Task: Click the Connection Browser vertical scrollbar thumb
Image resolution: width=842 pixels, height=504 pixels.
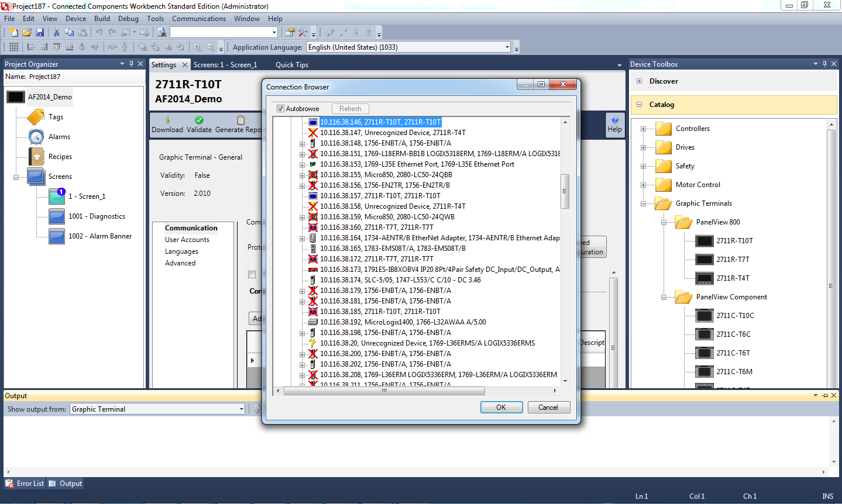Action: click(x=565, y=191)
